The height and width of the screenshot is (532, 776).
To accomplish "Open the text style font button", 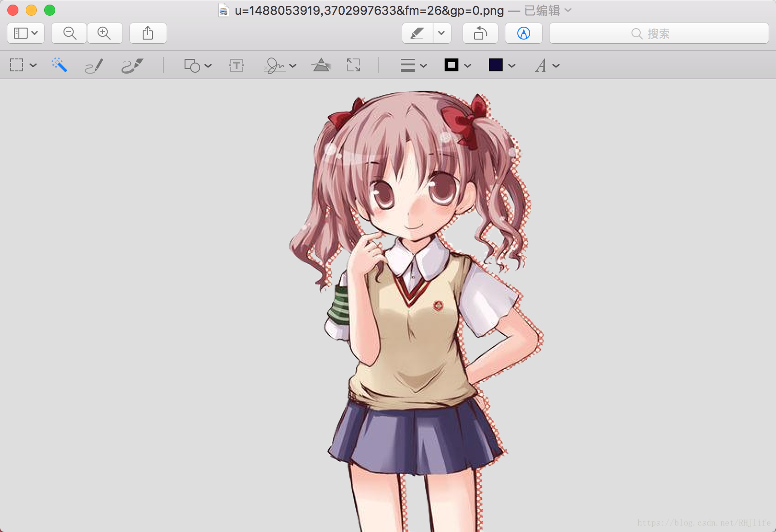I will pyautogui.click(x=541, y=66).
